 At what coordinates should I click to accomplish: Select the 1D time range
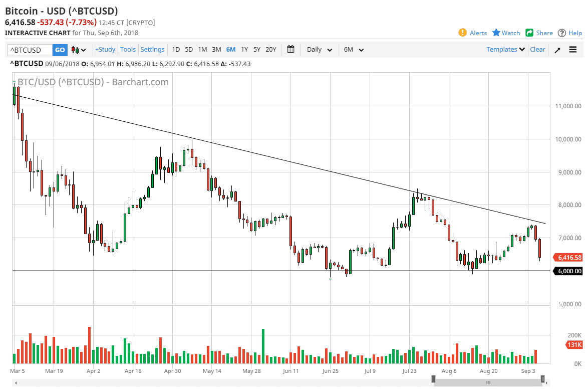pyautogui.click(x=176, y=49)
